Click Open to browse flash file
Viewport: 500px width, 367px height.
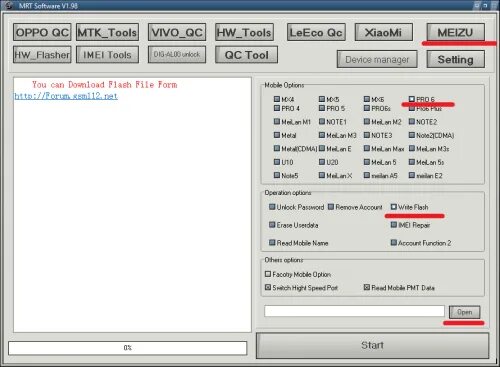[464, 312]
